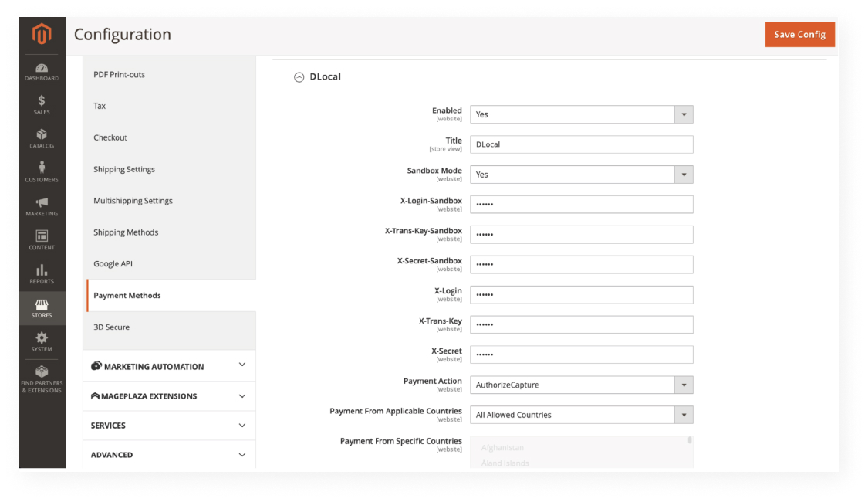
Task: Click the Magento logo icon
Action: pyautogui.click(x=42, y=34)
